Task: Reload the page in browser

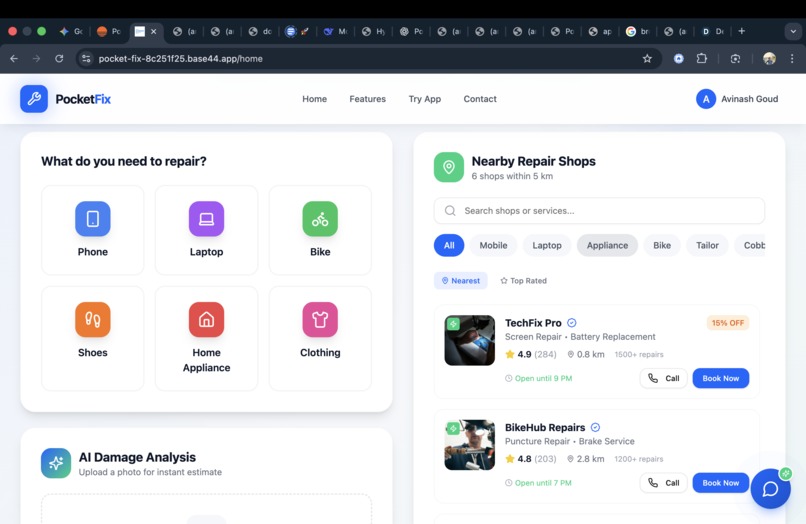Action: pos(59,59)
